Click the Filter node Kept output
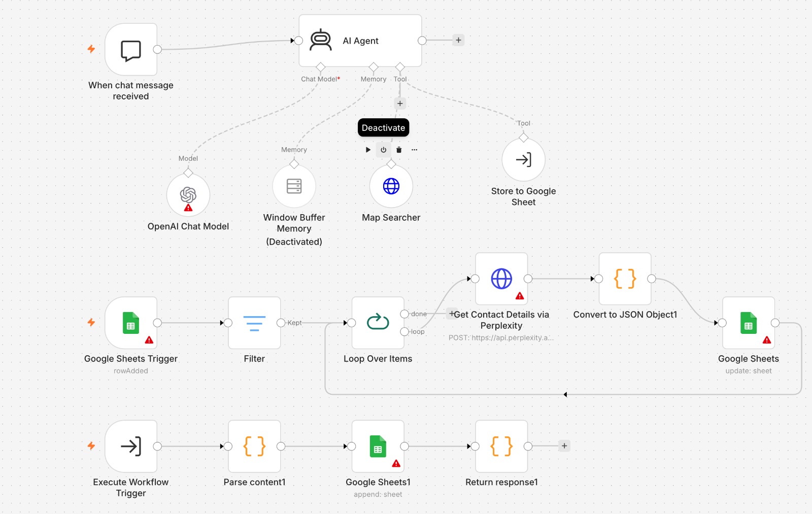812x514 pixels. (281, 323)
